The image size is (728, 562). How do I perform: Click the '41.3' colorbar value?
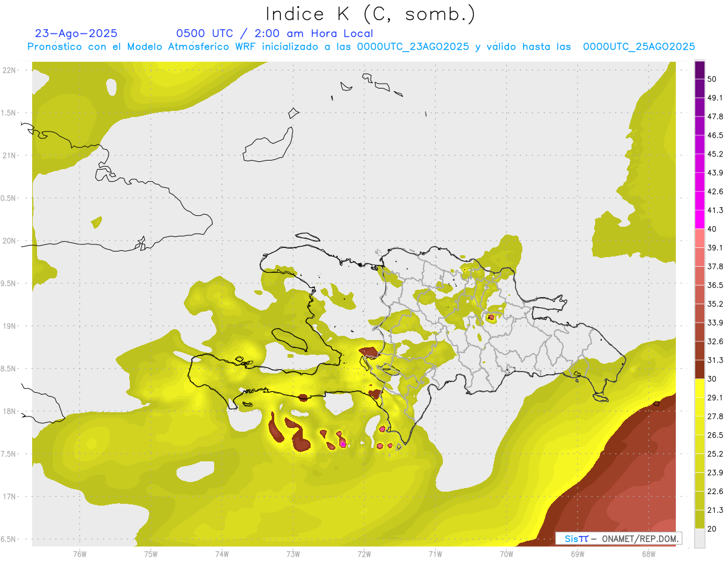[x=715, y=210]
